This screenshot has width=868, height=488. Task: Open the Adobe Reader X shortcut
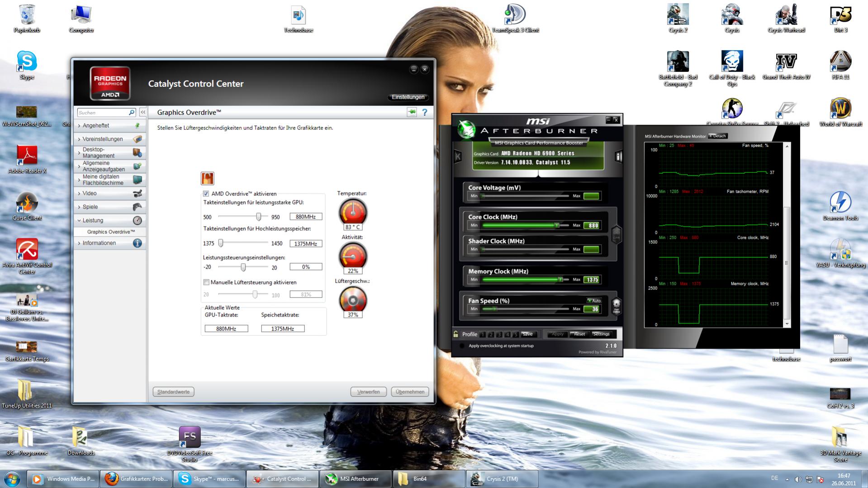tap(27, 159)
